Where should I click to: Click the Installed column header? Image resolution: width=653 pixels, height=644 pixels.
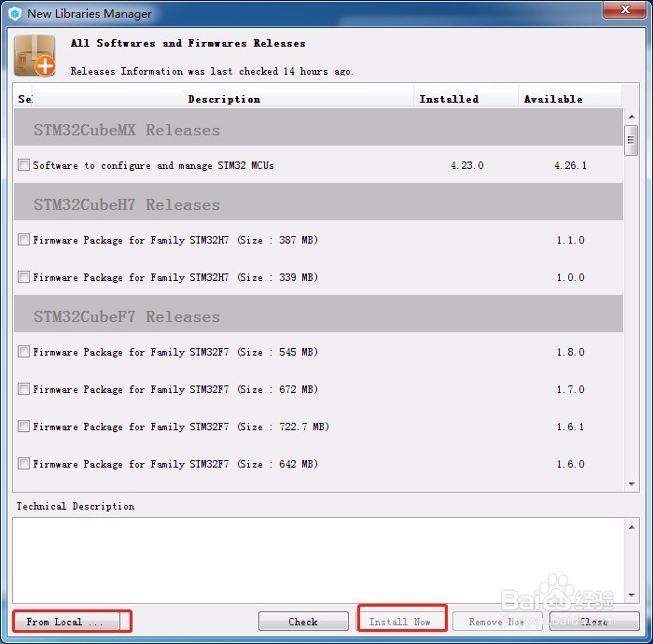point(466,99)
